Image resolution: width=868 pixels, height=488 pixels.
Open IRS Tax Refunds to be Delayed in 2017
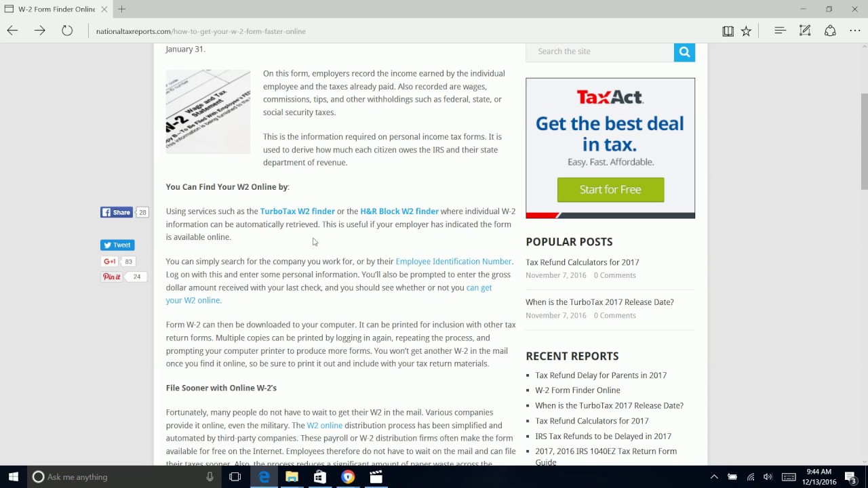pos(603,436)
